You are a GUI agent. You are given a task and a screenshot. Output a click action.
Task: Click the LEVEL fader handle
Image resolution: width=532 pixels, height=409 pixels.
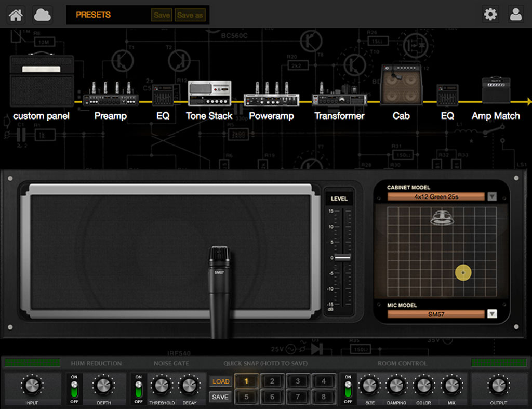click(x=342, y=258)
